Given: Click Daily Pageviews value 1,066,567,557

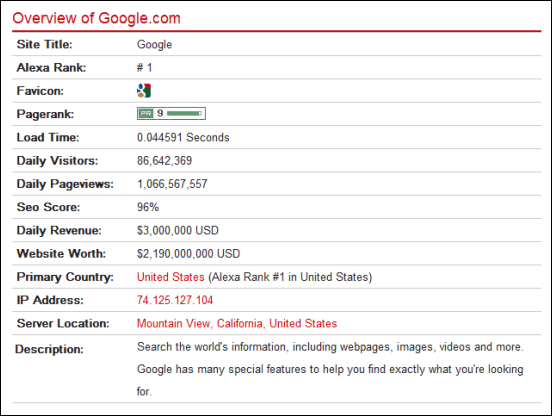Looking at the screenshot, I should [x=172, y=184].
